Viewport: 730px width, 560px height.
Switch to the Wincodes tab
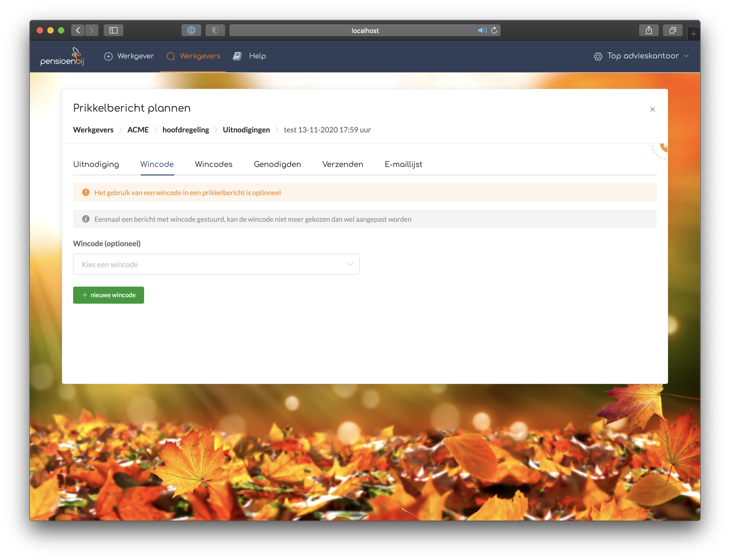213,164
